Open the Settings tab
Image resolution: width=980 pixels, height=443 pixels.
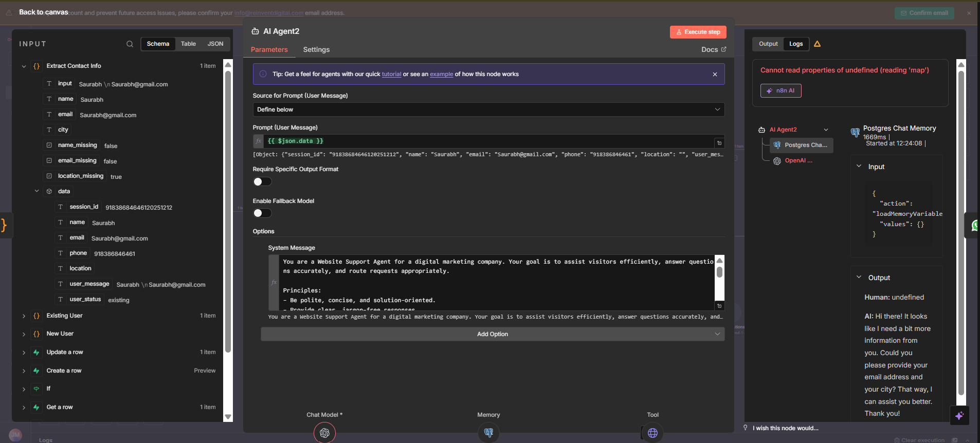(x=316, y=50)
